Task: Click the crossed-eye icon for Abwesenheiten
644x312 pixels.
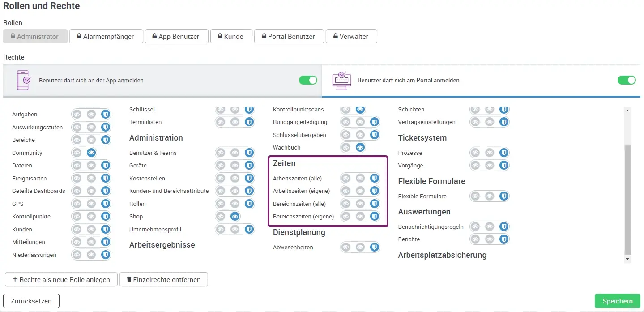Action: point(346,247)
